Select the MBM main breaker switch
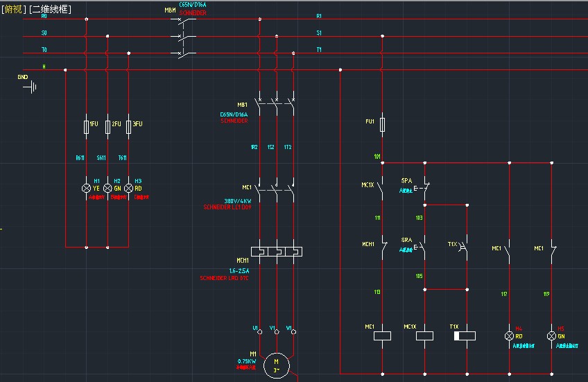 (184, 36)
